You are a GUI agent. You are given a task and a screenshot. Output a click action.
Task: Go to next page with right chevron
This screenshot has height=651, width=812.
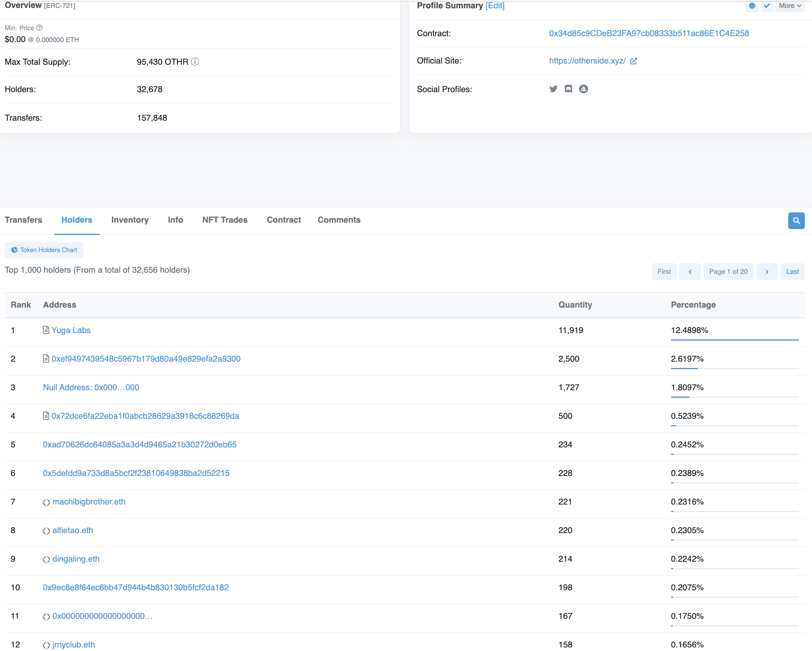tap(767, 272)
